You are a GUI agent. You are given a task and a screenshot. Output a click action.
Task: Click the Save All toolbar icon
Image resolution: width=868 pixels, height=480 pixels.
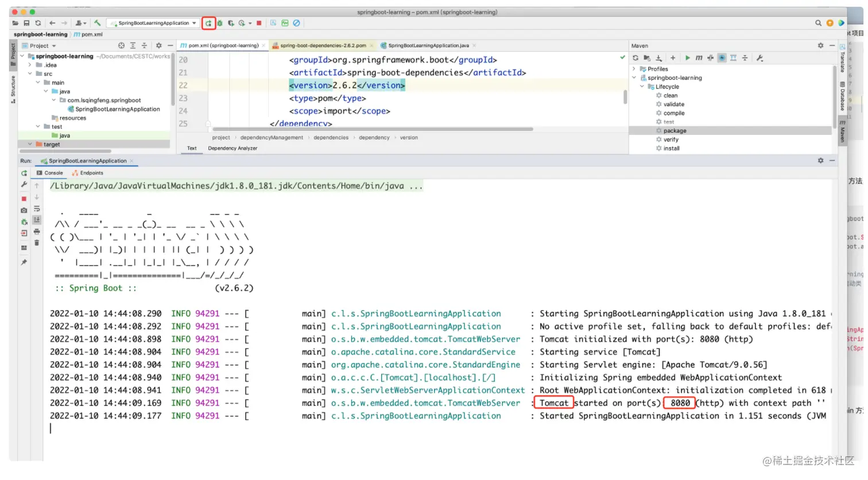(x=26, y=23)
